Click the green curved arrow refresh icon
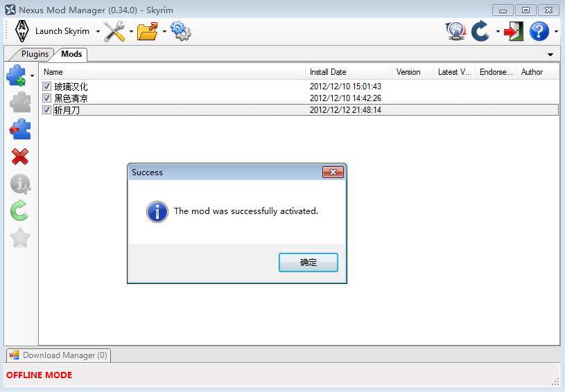Image resolution: width=565 pixels, height=392 pixels. 19,211
